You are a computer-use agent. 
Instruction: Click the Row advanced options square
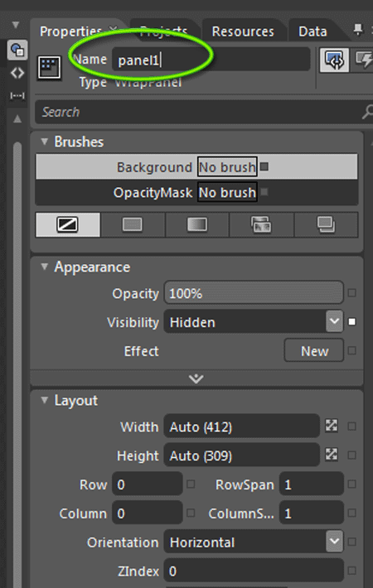click(x=191, y=484)
